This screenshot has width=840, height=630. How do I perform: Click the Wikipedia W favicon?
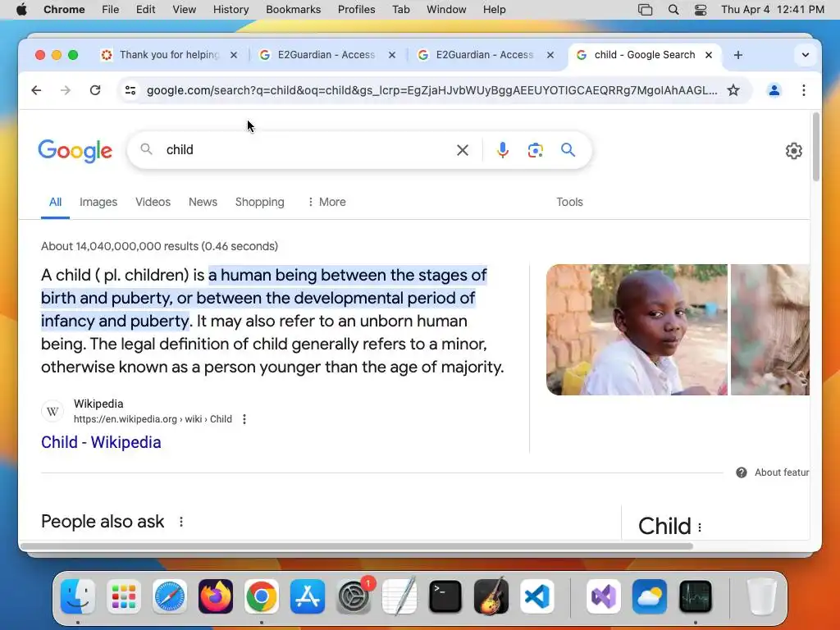click(x=52, y=411)
